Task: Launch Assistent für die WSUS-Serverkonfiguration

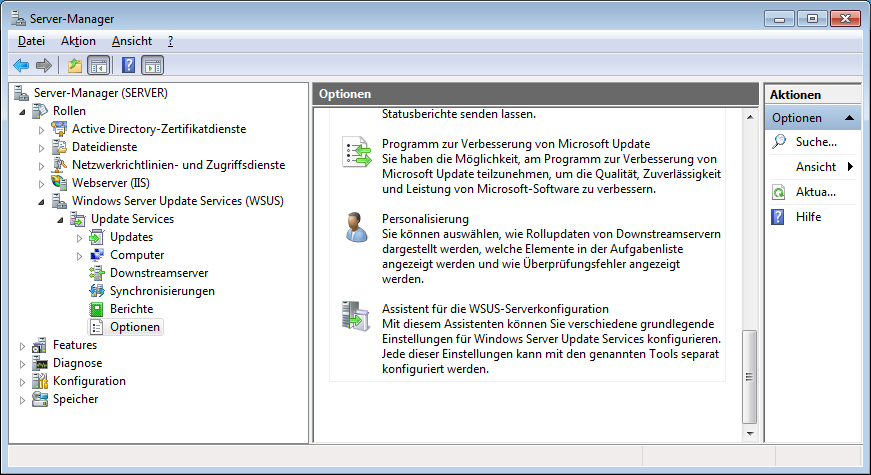Action: click(495, 309)
